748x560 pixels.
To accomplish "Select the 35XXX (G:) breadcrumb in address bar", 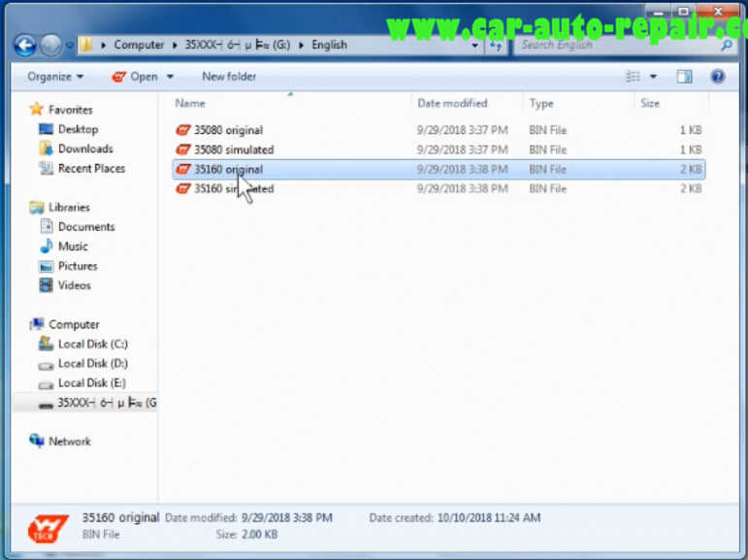I will coord(237,45).
